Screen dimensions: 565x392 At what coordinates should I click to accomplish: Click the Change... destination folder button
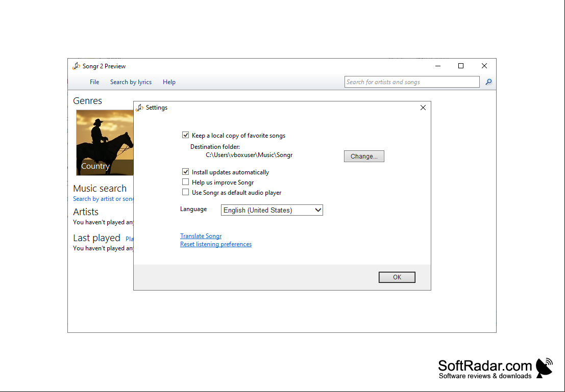point(364,156)
